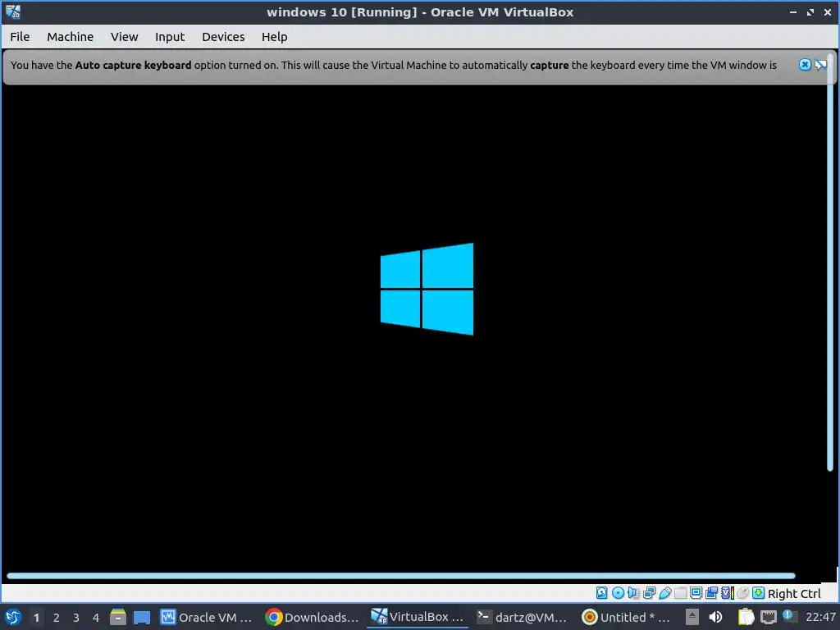The width and height of the screenshot is (840, 630).
Task: Switch to VirtualBox taskbar window
Action: tap(418, 617)
